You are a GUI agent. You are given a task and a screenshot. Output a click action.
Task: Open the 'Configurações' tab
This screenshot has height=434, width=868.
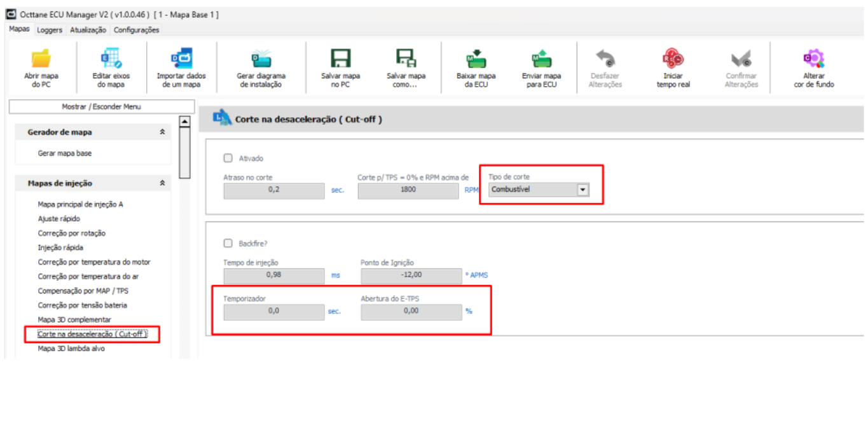[x=136, y=30]
